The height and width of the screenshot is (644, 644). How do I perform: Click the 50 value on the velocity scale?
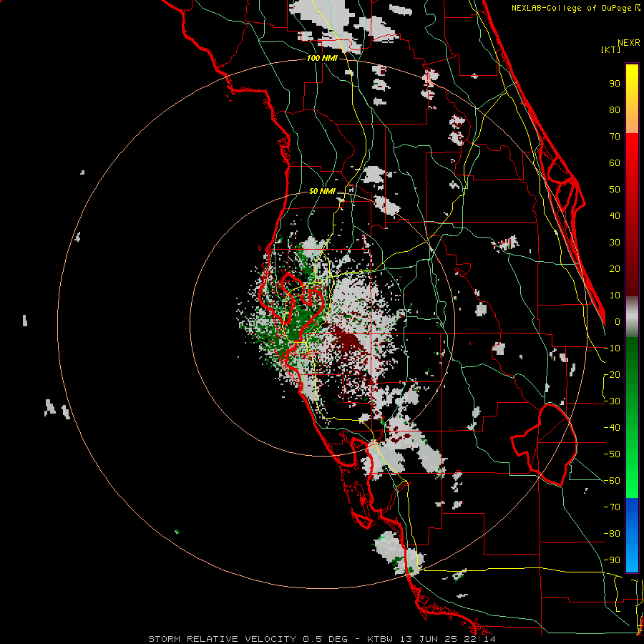pos(615,190)
